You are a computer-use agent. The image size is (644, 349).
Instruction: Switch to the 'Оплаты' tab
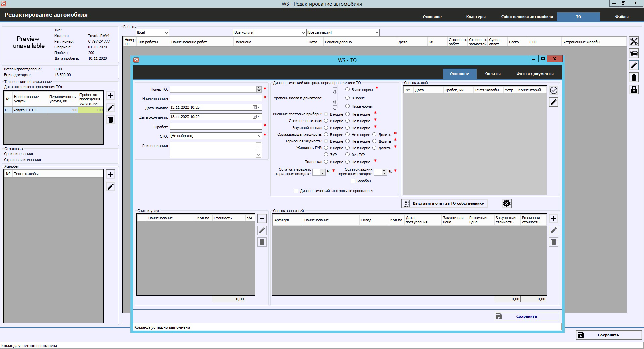click(493, 74)
